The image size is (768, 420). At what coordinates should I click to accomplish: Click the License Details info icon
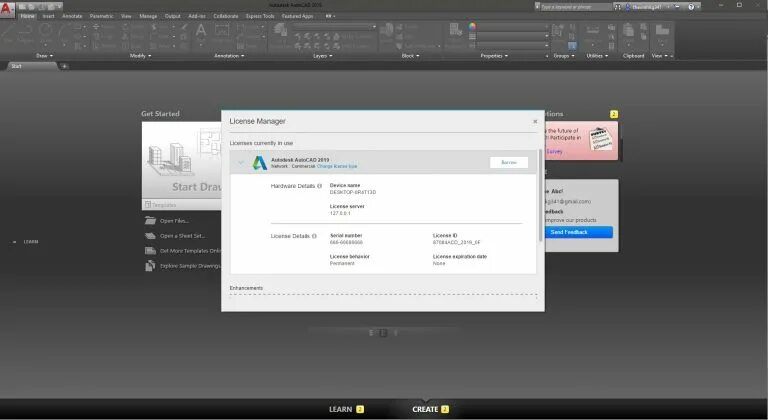pos(314,236)
